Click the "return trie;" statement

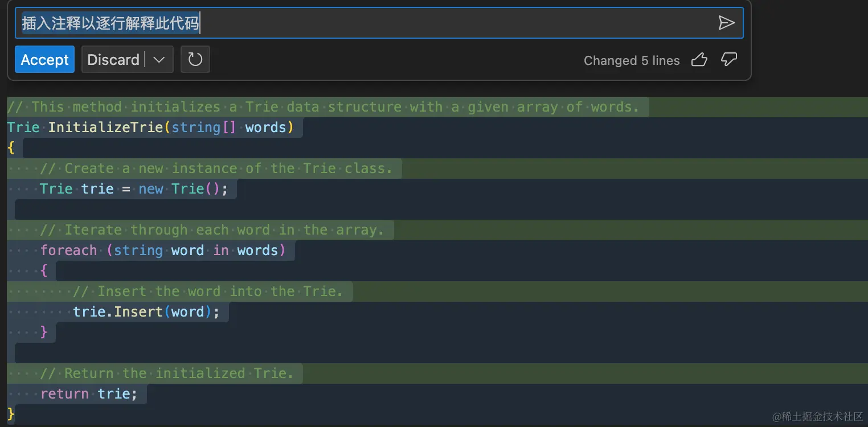(89, 394)
